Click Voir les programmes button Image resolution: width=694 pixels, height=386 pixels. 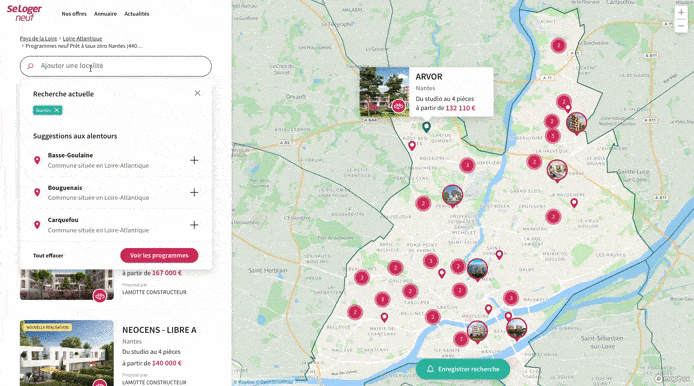coord(159,255)
